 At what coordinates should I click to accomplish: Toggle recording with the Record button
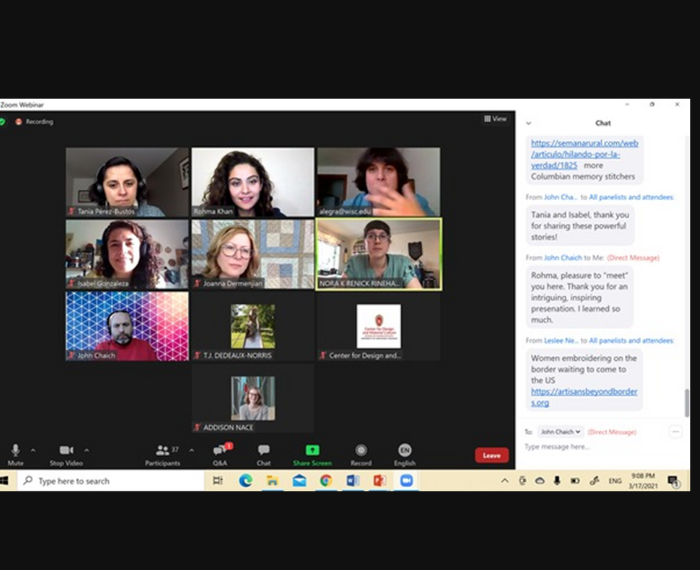(x=361, y=451)
